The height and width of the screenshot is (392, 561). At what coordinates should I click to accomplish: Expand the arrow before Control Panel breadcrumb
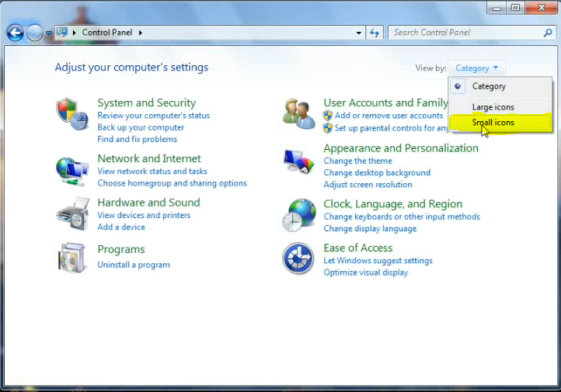pyautogui.click(x=74, y=33)
